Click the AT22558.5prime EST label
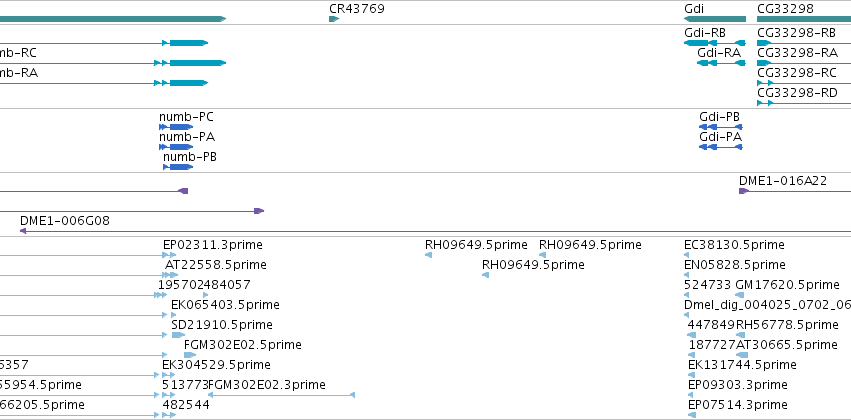 click(216, 265)
